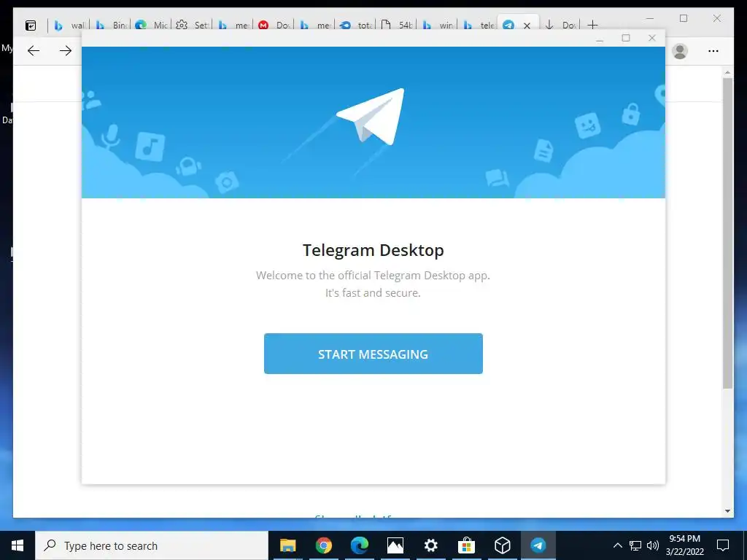The width and height of the screenshot is (747, 560).
Task: Click Edge scrollbar up arrow
Action: point(727,73)
